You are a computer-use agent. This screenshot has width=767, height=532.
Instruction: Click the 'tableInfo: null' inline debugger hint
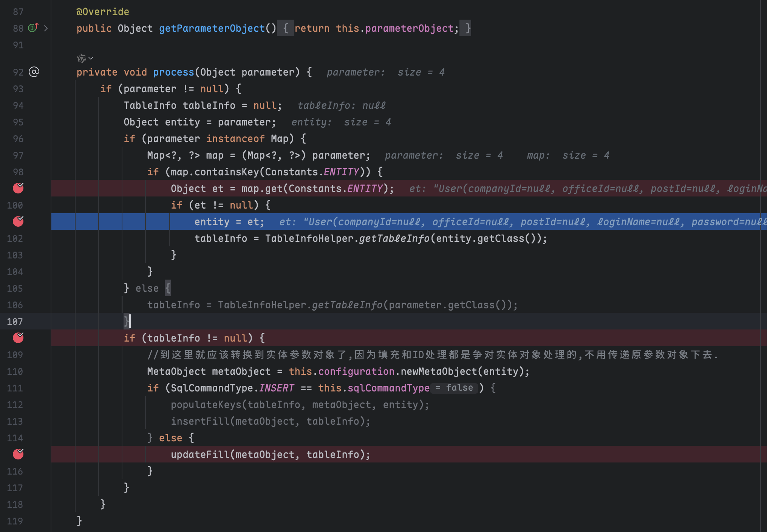pos(341,105)
